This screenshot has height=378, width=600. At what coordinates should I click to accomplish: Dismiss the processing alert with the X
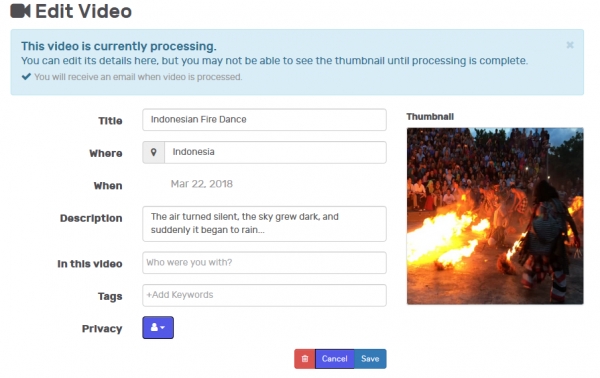click(570, 45)
